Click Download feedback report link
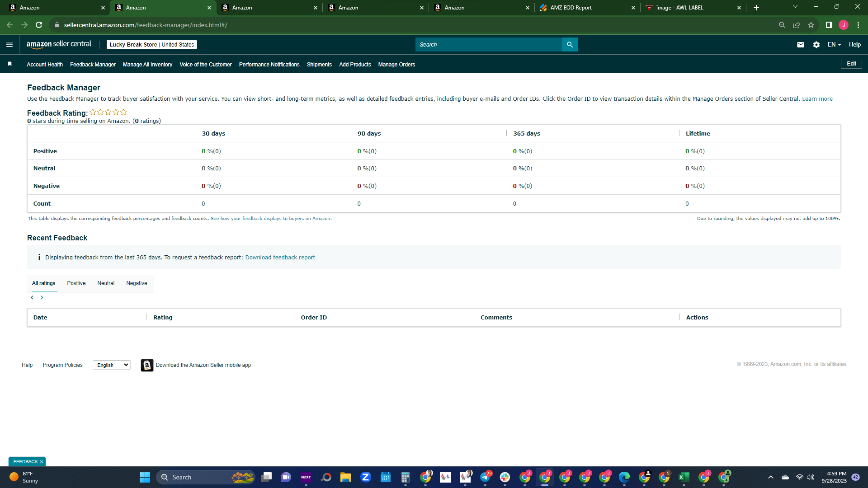 click(x=280, y=258)
